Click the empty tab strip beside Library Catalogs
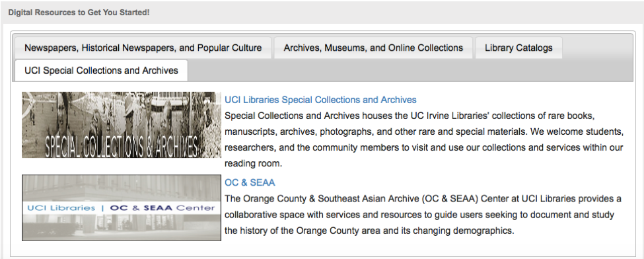The width and height of the screenshot is (644, 259). pos(597,48)
